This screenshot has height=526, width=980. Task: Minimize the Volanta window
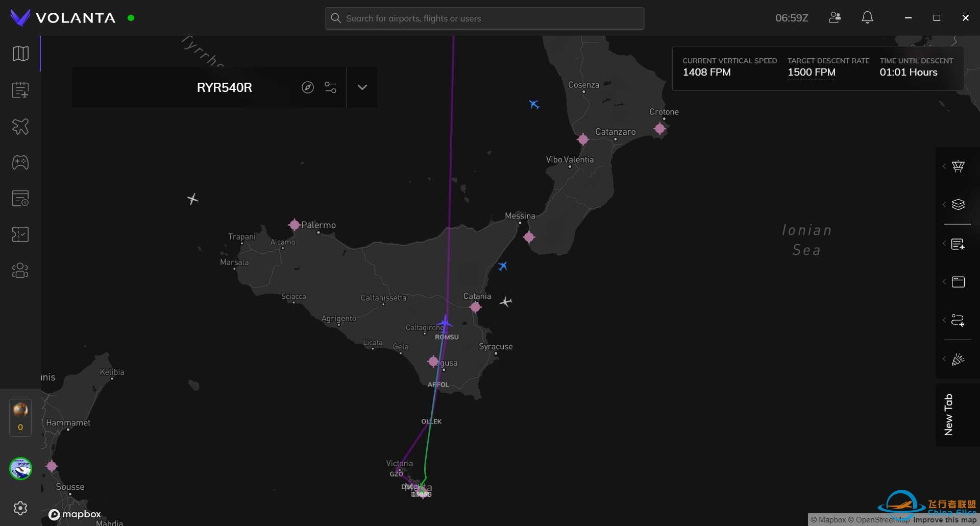coord(908,18)
